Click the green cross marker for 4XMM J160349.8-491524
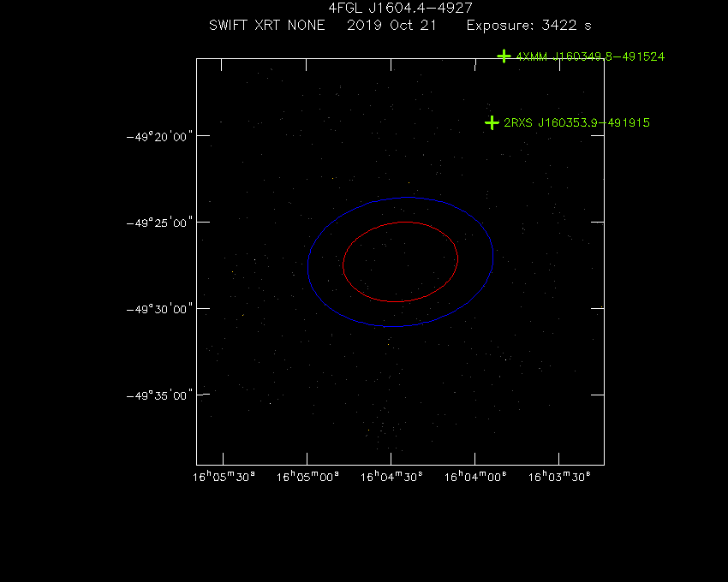Image resolution: width=728 pixels, height=582 pixels. point(504,56)
